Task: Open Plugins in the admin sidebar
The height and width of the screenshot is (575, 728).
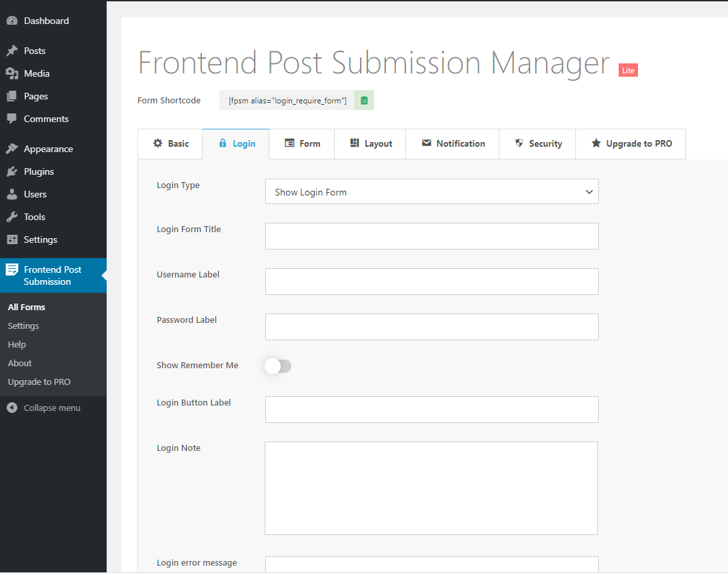Action: coord(53,171)
